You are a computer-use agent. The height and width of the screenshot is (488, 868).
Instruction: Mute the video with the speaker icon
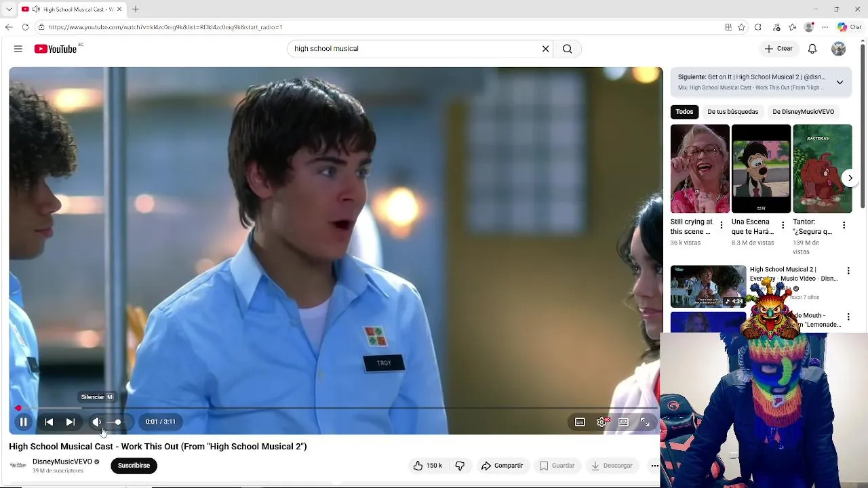(x=97, y=422)
